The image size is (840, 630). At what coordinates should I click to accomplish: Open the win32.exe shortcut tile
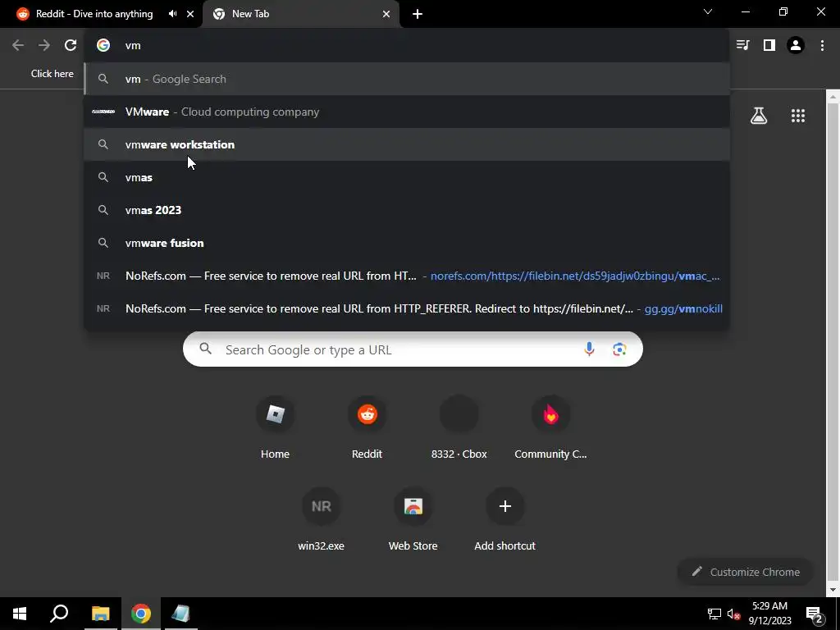pyautogui.click(x=321, y=519)
